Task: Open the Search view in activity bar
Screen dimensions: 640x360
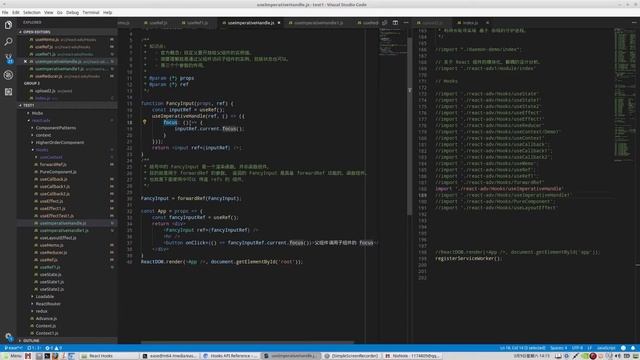Action: click(x=8, y=42)
